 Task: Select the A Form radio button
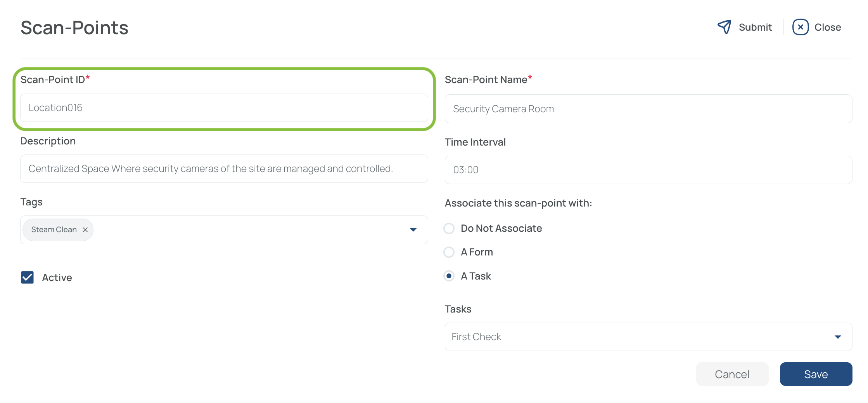[449, 252]
